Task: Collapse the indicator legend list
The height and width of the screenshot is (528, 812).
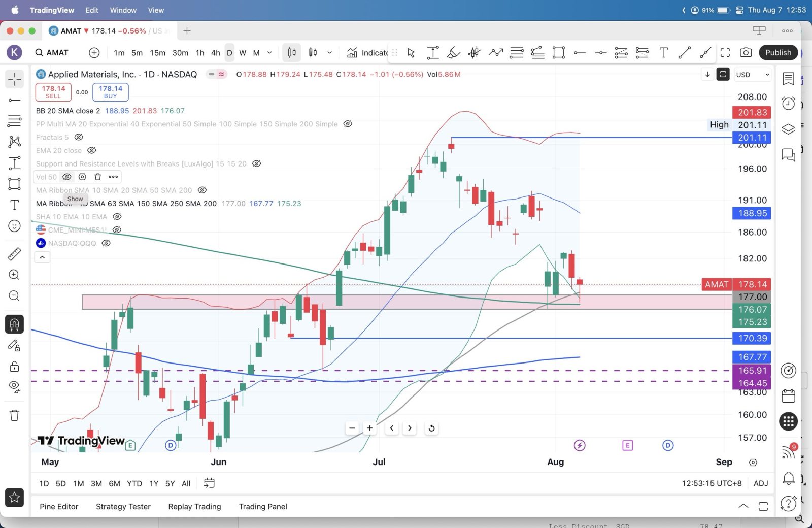Action: click(42, 257)
